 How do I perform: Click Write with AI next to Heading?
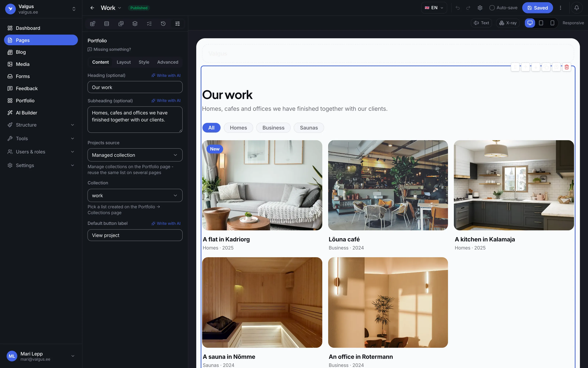(166, 75)
